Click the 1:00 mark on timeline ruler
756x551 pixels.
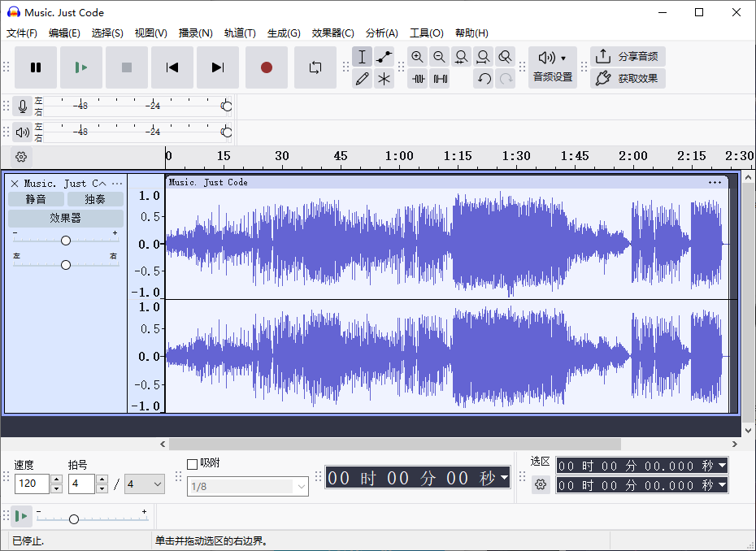[399, 156]
